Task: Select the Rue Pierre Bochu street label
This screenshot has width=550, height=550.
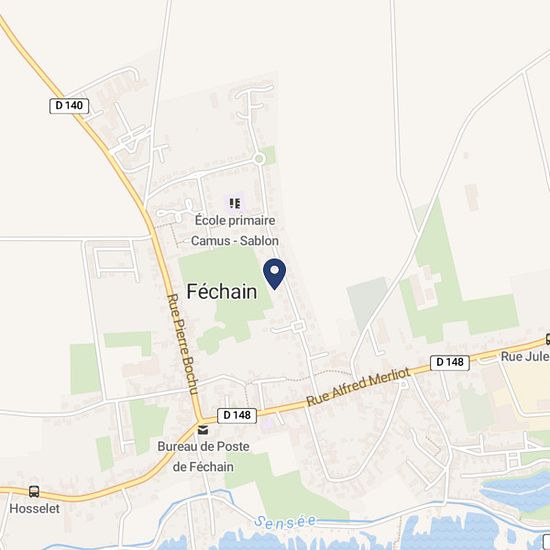Action: pyautogui.click(x=182, y=344)
